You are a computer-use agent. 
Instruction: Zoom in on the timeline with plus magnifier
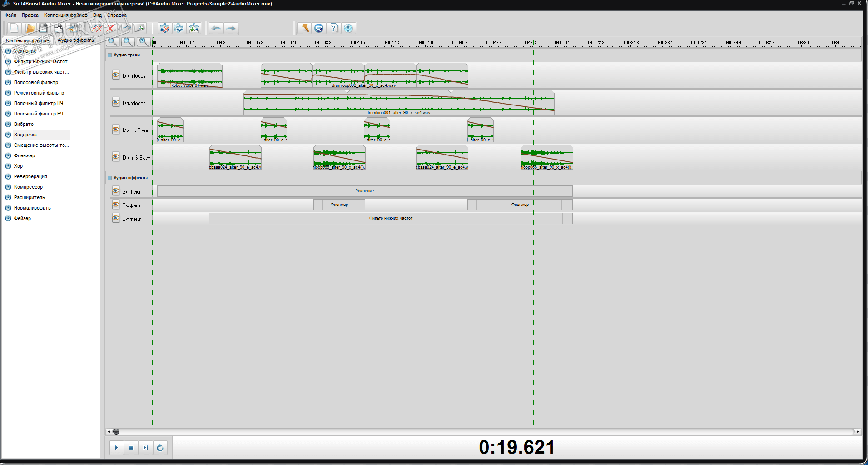point(113,42)
